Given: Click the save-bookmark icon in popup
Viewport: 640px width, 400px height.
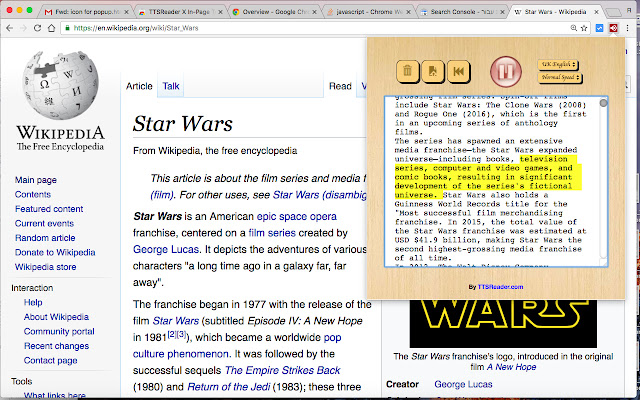Looking at the screenshot, I should click(433, 71).
